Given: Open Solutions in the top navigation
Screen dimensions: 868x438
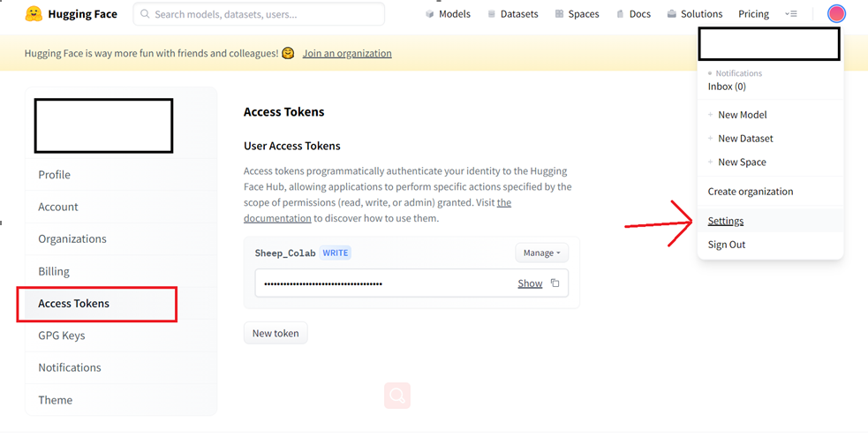Looking at the screenshot, I should (695, 14).
